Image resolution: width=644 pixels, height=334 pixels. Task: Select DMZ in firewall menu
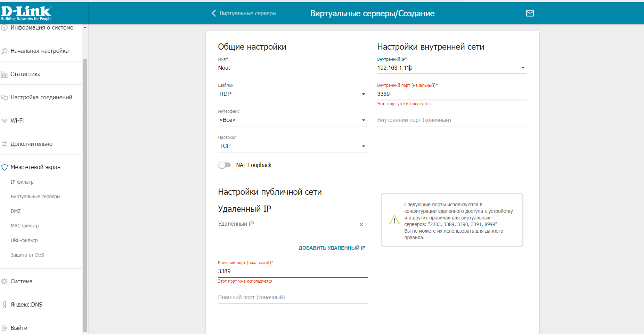point(16,211)
